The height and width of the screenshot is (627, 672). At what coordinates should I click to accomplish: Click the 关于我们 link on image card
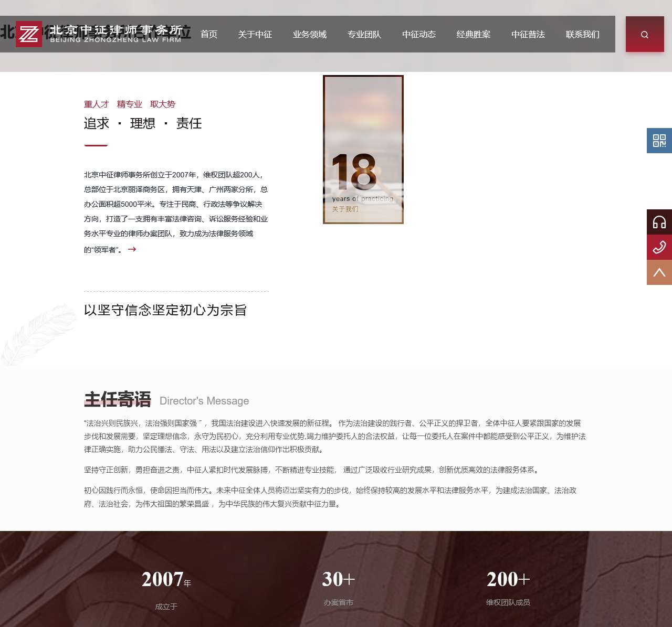point(345,209)
